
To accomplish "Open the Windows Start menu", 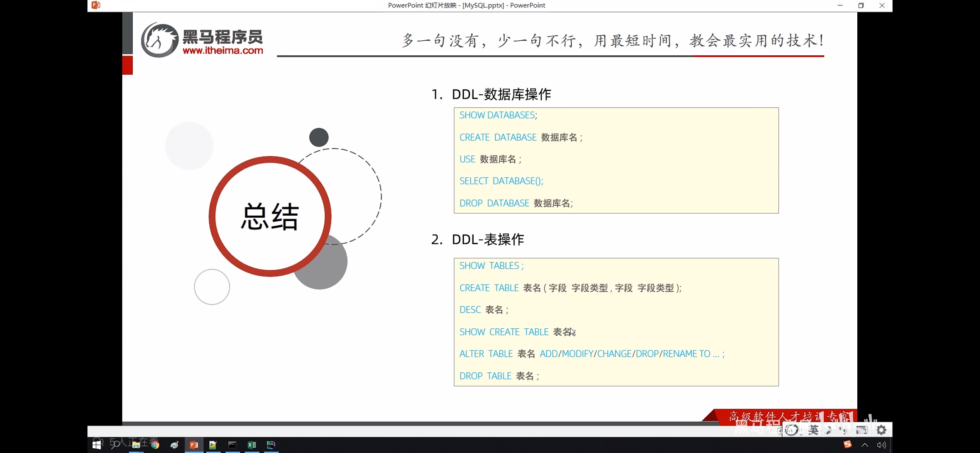I will click(96, 444).
